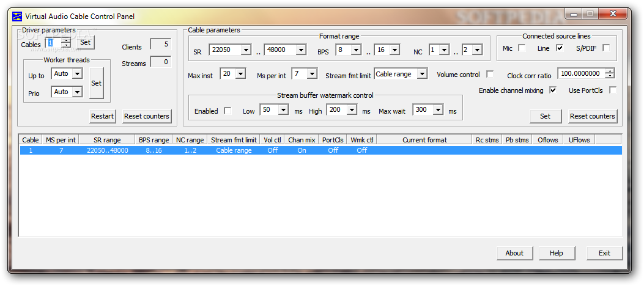
Task: Enable stream buffer watermark control checkbox
Action: (227, 111)
